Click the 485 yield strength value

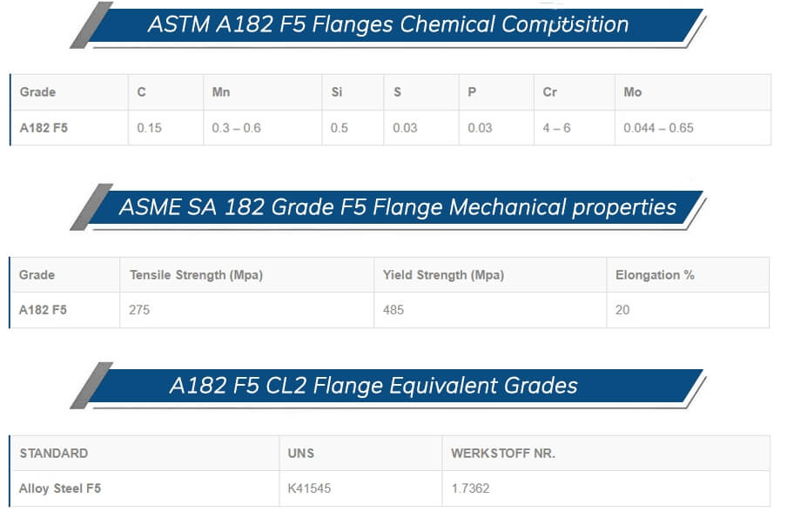(x=393, y=310)
